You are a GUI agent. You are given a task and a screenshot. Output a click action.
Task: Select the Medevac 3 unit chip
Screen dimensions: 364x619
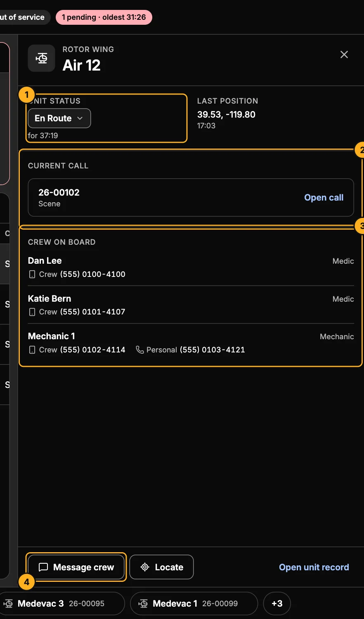(x=61, y=603)
